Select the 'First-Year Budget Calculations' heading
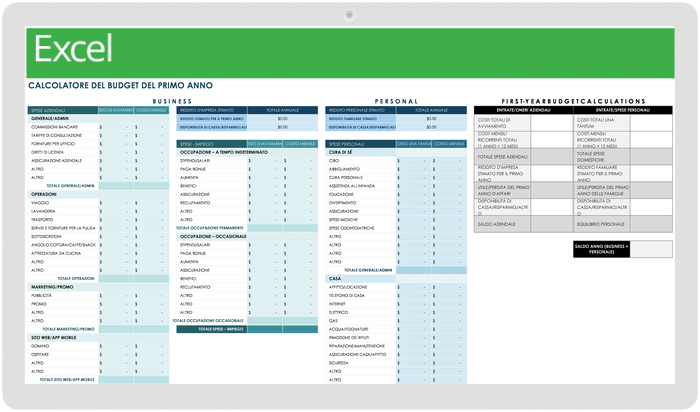Screen dimensions: 700x412 tap(573, 101)
